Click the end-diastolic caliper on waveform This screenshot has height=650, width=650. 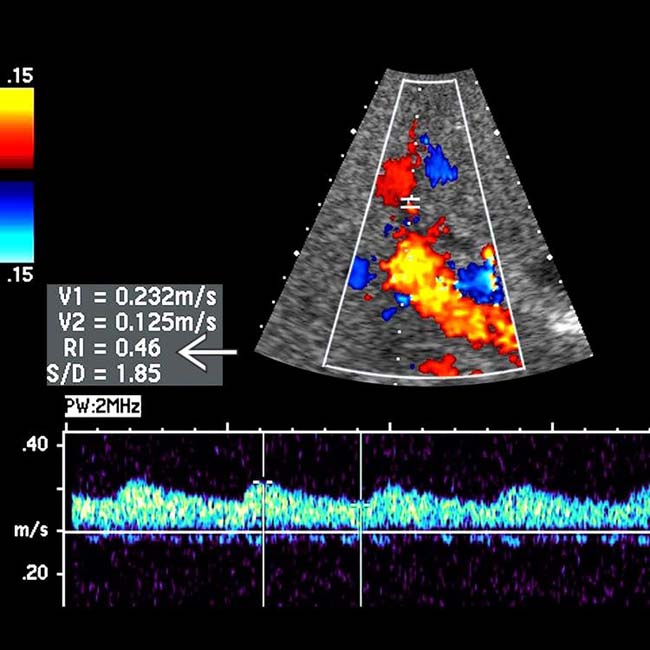click(x=360, y=505)
